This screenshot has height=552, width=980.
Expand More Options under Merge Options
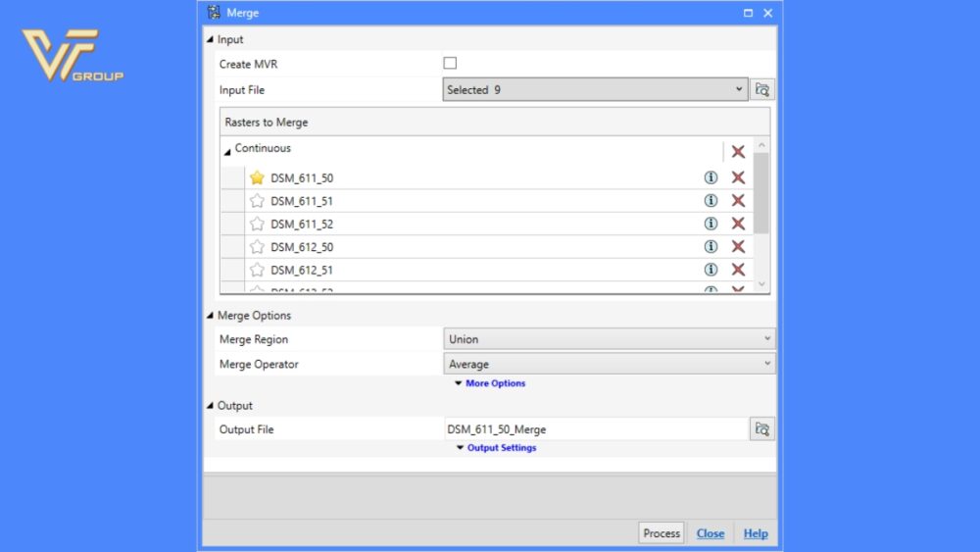tap(490, 383)
